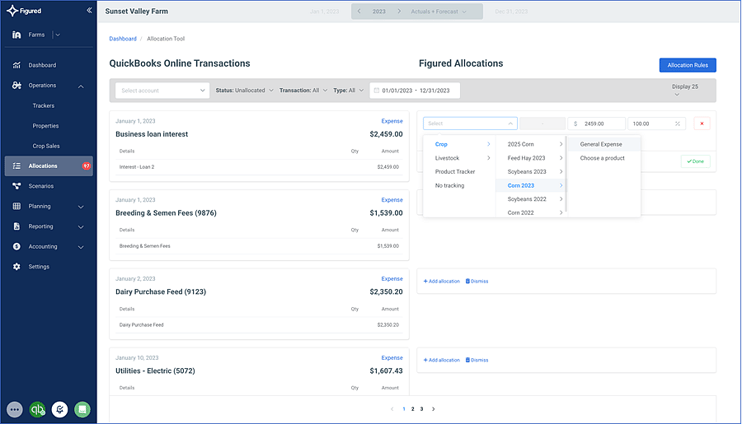Add allocation for Dairy Purchase Feed

click(442, 281)
